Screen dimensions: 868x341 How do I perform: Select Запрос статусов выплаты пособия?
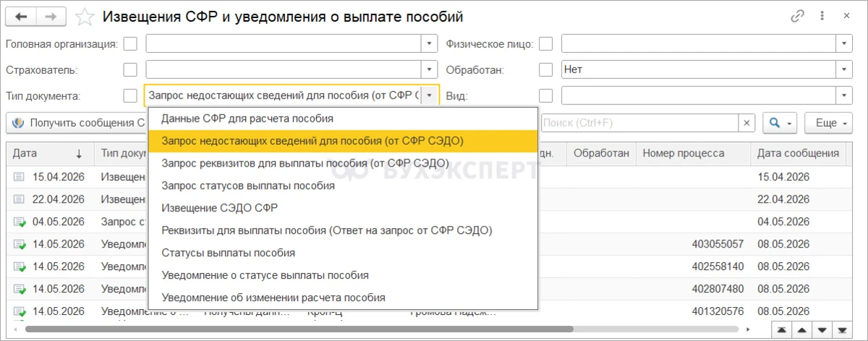pos(344,185)
